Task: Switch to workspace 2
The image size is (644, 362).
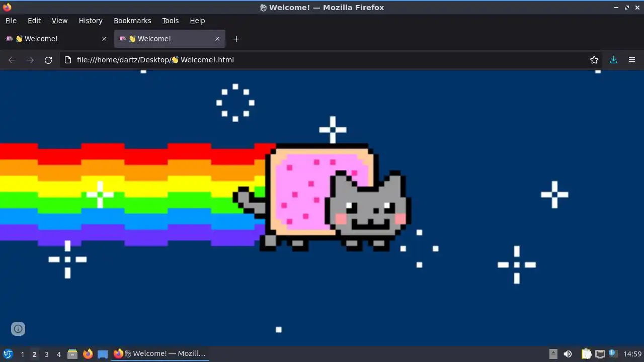Action: (34, 354)
